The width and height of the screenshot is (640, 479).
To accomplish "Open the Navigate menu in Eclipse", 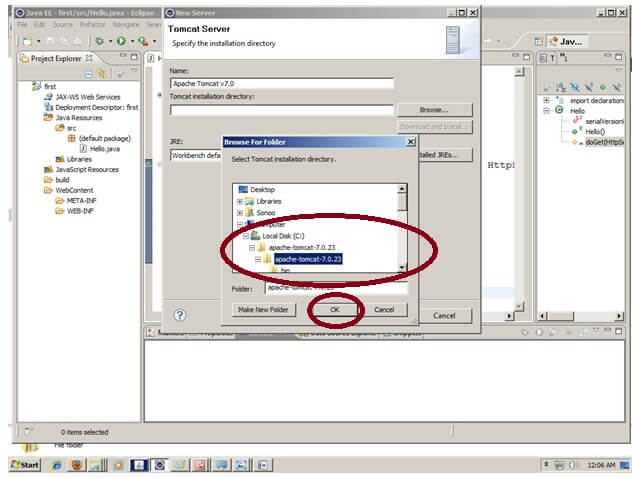I will tap(126, 24).
